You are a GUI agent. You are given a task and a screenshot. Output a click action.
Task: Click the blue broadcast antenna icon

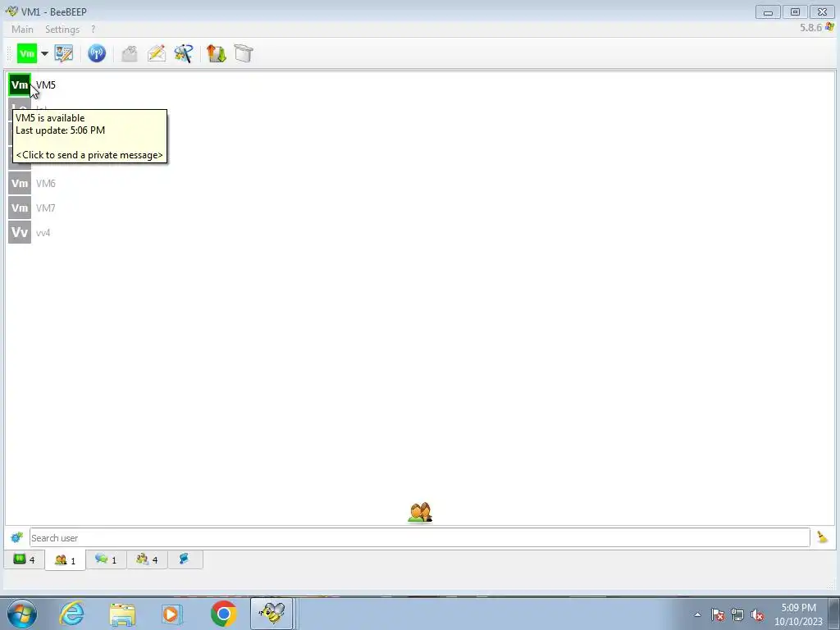[97, 53]
